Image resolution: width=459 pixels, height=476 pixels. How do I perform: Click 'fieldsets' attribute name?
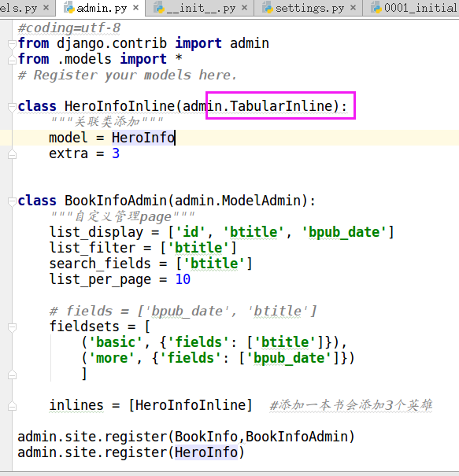click(84, 327)
